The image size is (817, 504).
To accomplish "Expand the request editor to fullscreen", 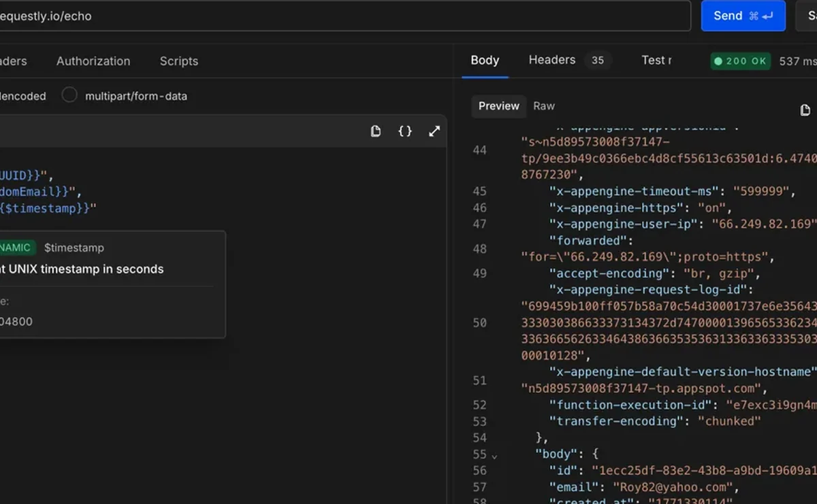I will coord(434,131).
